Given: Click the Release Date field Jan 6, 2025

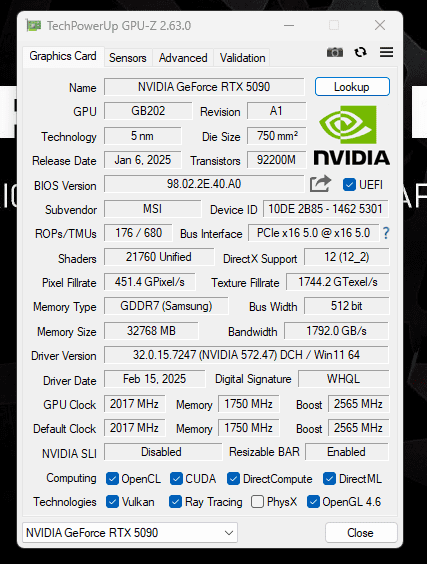Looking at the screenshot, I should [142, 160].
